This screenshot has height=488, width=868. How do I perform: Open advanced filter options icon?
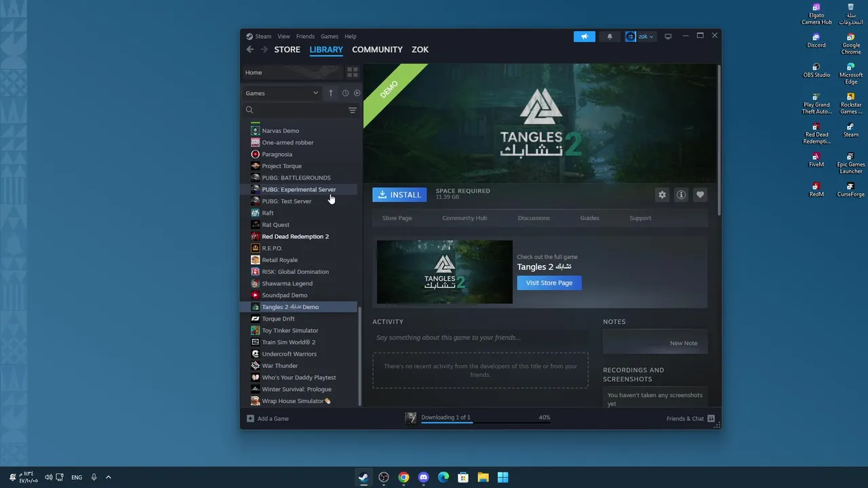coord(353,110)
